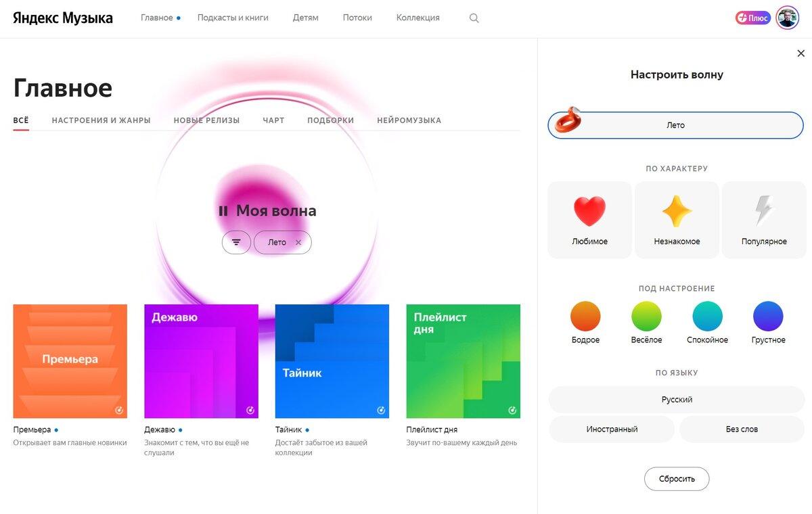The image size is (812, 514).
Task: Select the Незнакомое sparkle option
Action: (x=677, y=220)
